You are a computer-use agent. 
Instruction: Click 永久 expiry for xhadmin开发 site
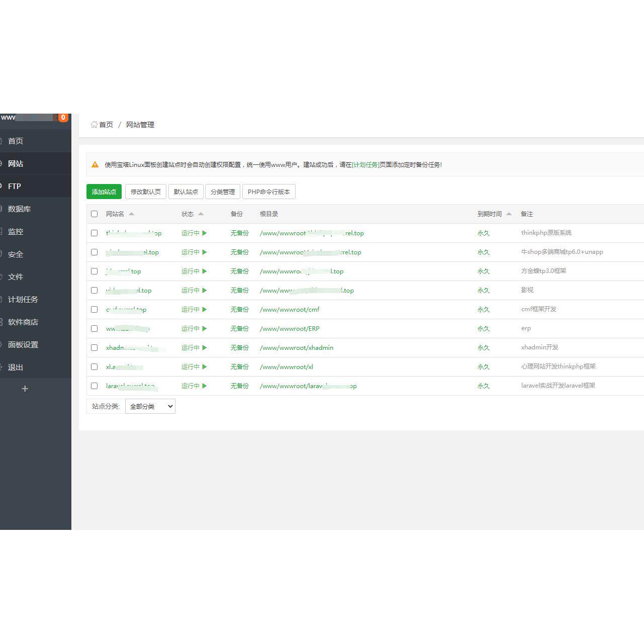pyautogui.click(x=484, y=348)
